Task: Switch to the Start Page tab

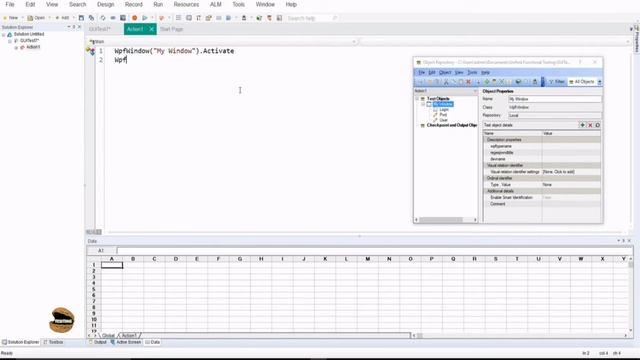Action: coord(171,29)
